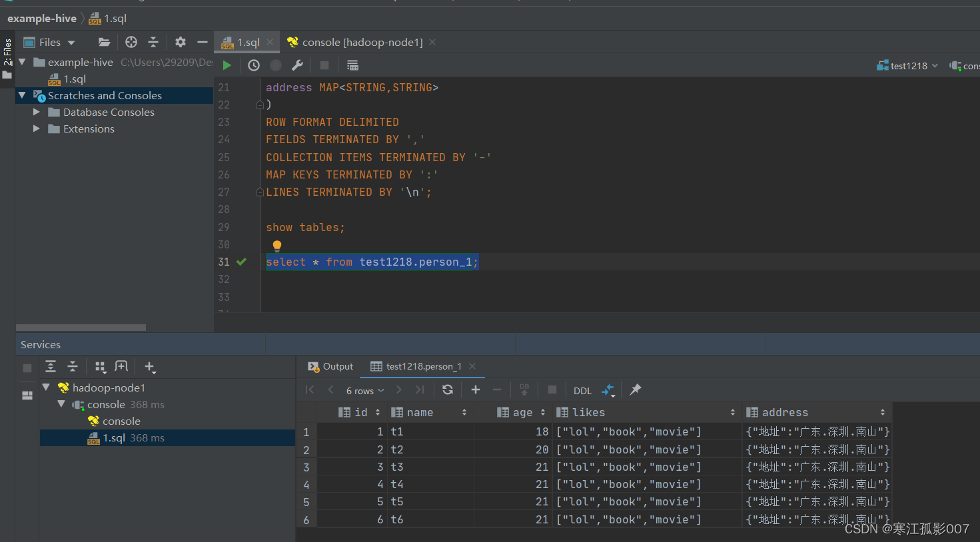Collapse the console 368 ms node
980x542 pixels.
tap(61, 404)
